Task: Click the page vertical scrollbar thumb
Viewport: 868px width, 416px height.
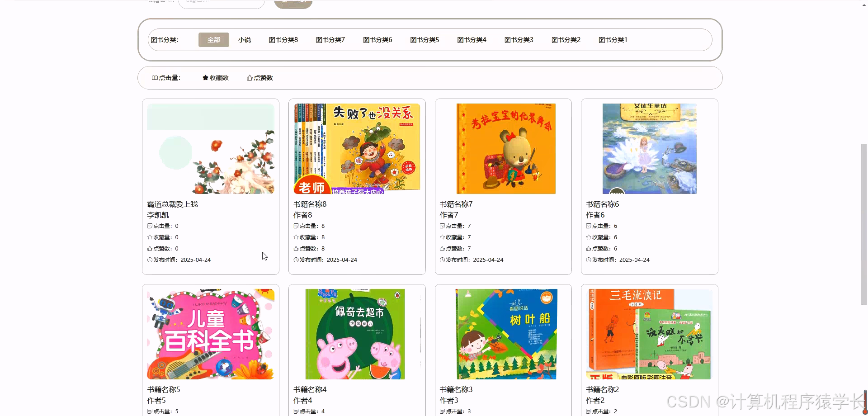Action: tap(864, 225)
